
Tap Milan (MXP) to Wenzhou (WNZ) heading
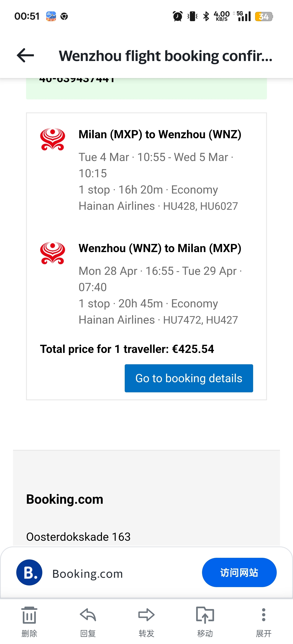(x=160, y=135)
